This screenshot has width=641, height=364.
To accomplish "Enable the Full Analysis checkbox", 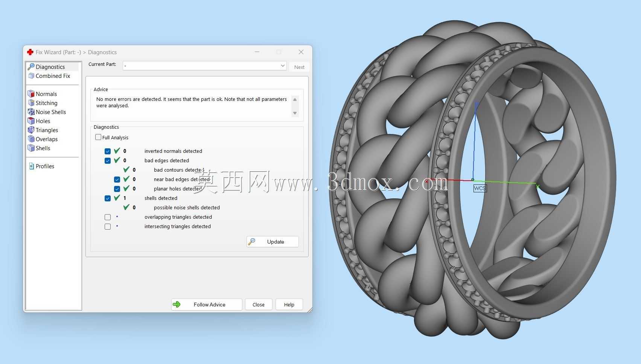I will tap(98, 137).
